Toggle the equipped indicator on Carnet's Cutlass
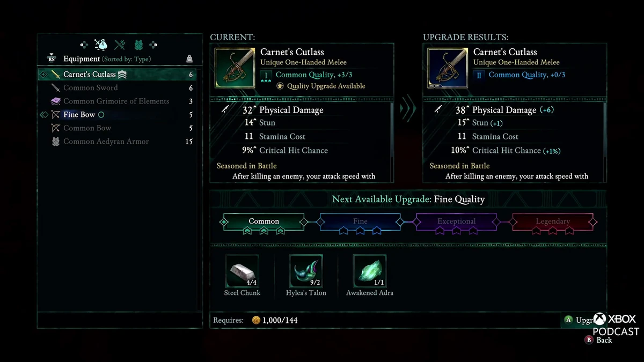Viewport: 644px width, 362px height. point(122,75)
